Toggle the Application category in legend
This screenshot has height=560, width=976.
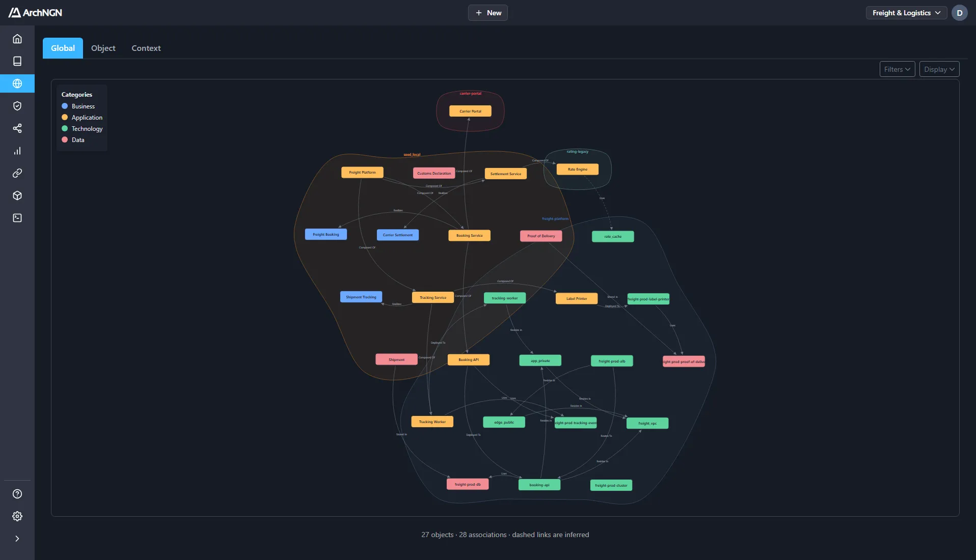click(x=82, y=118)
